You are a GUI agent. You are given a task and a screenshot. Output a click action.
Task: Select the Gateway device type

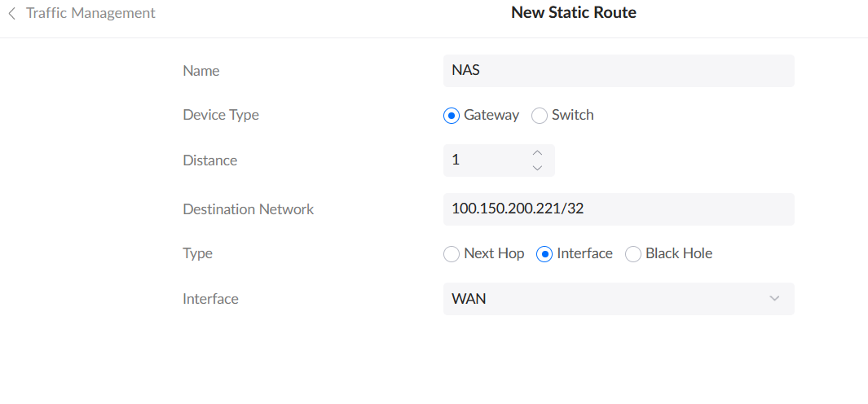tap(452, 116)
